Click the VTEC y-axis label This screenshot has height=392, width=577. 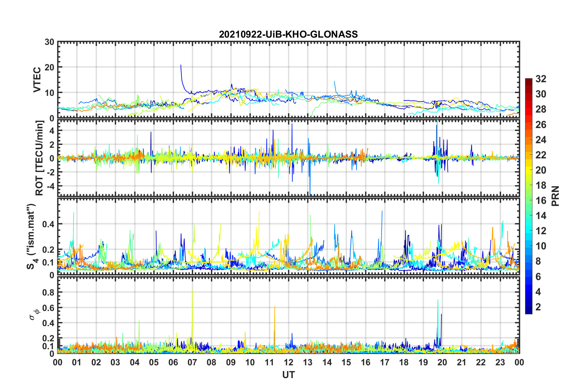point(37,80)
